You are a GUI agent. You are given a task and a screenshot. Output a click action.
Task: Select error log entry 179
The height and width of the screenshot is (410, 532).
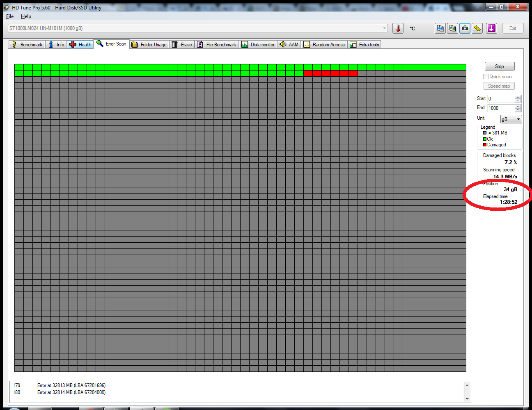(x=59, y=385)
